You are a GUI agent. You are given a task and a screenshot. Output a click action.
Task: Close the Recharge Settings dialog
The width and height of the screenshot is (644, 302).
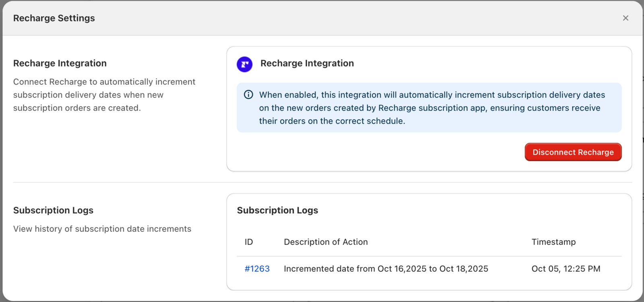[x=625, y=18]
